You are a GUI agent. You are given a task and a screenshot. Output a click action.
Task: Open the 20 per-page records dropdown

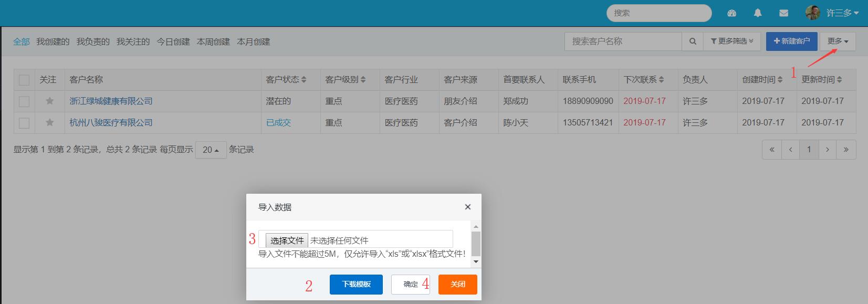click(211, 150)
